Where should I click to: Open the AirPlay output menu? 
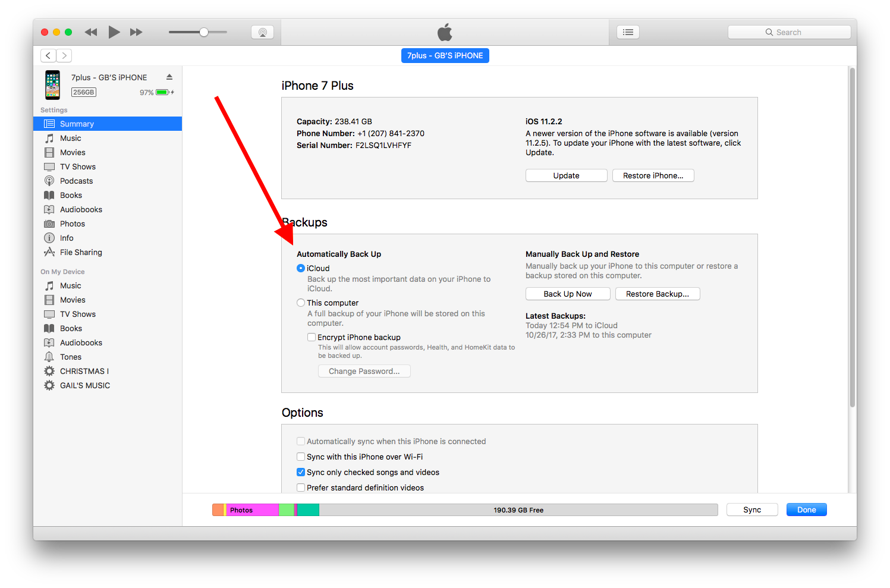click(262, 32)
